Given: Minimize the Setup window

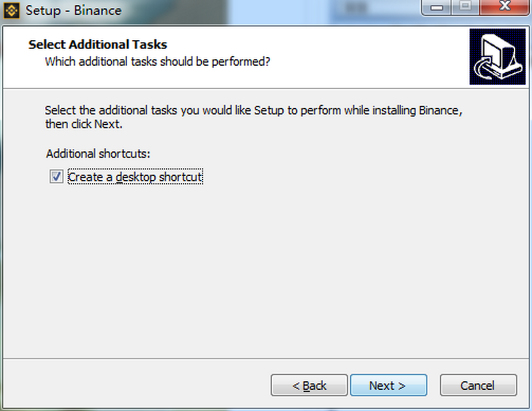Looking at the screenshot, I should (x=435, y=8).
